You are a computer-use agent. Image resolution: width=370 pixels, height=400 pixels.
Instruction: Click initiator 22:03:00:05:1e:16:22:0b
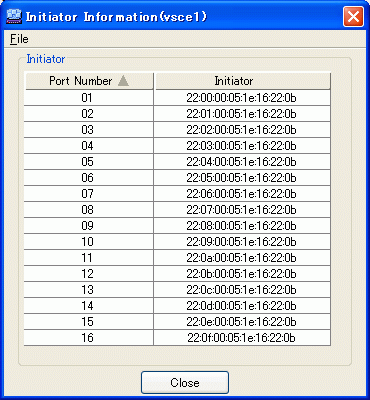[242, 146]
